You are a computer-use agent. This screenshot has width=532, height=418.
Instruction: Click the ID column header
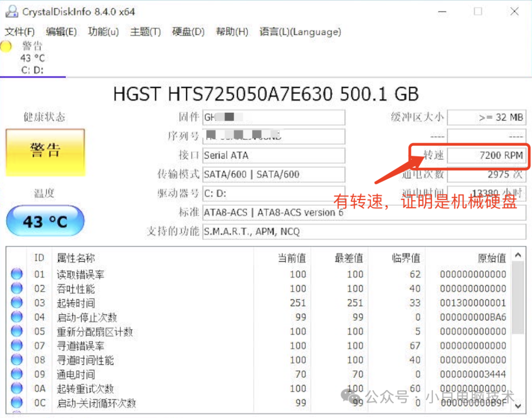coord(39,258)
